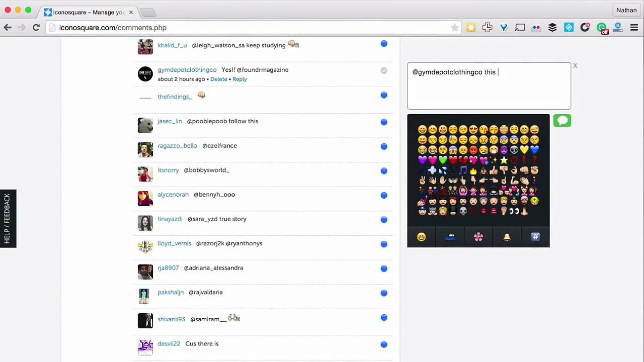This screenshot has height=362, width=644.
Task: Mark alycenorah comment as read
Action: pos(384,195)
